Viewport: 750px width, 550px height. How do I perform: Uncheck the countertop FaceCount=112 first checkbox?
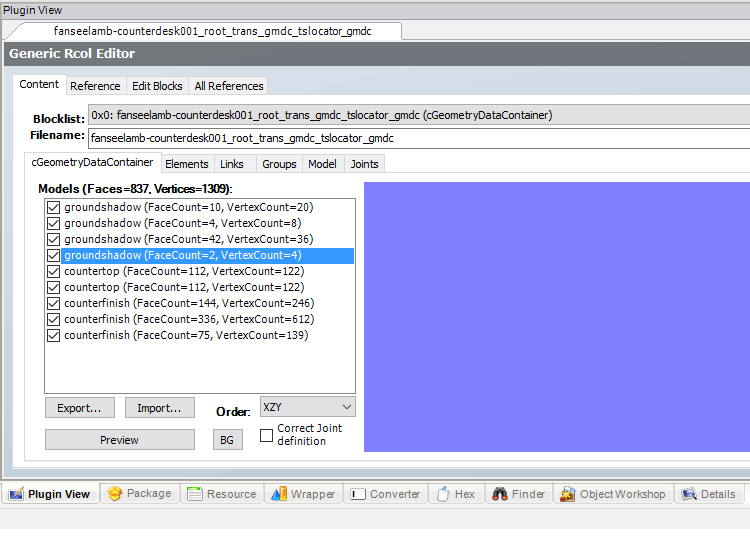53,272
